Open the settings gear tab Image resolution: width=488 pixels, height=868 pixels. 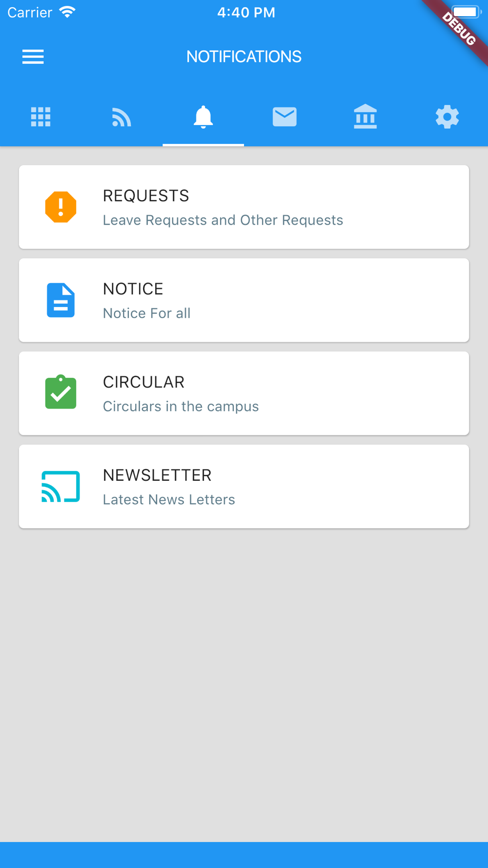(447, 117)
